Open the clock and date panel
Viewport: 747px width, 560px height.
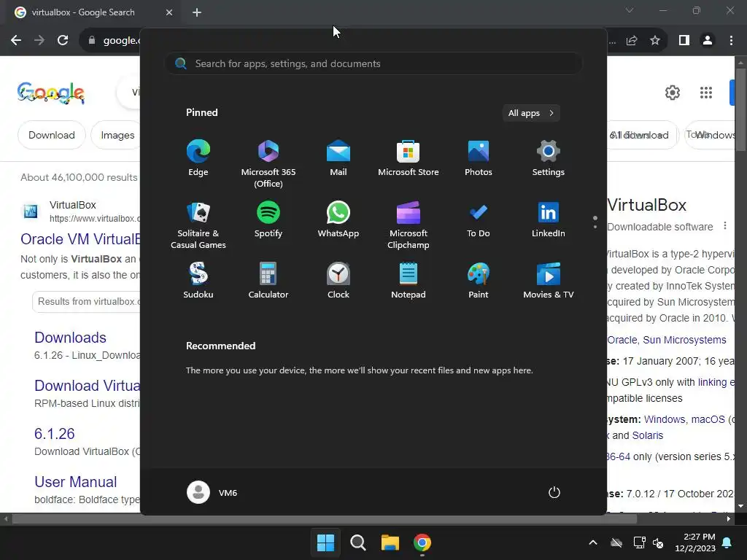695,542
